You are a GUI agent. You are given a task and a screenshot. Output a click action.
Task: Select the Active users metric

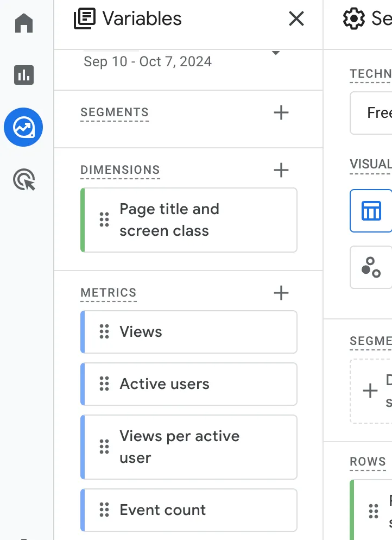tap(189, 384)
